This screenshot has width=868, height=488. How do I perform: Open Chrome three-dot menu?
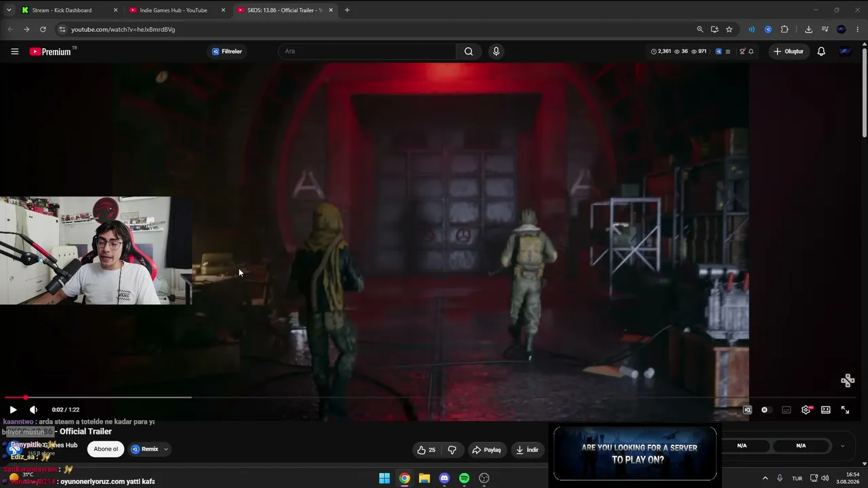858,29
